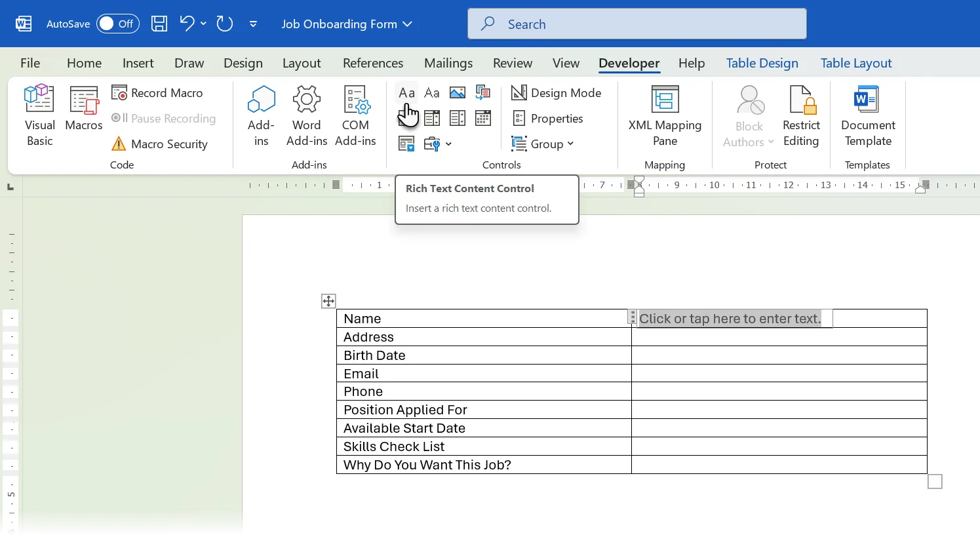Open the Visual Basic editor
The height and width of the screenshot is (535, 980).
39,116
